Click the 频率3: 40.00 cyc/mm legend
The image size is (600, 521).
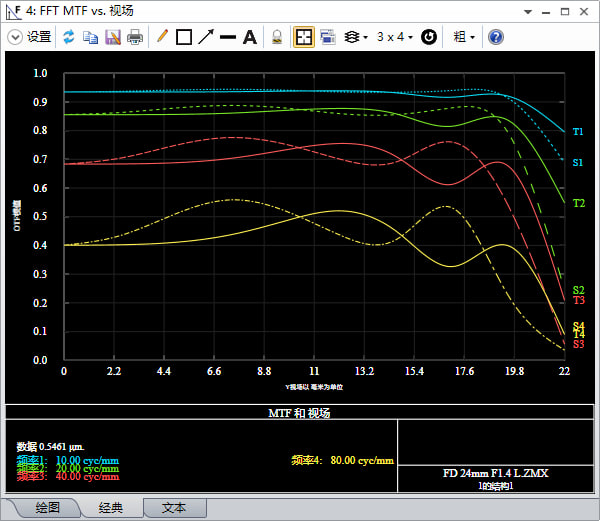(x=68, y=477)
